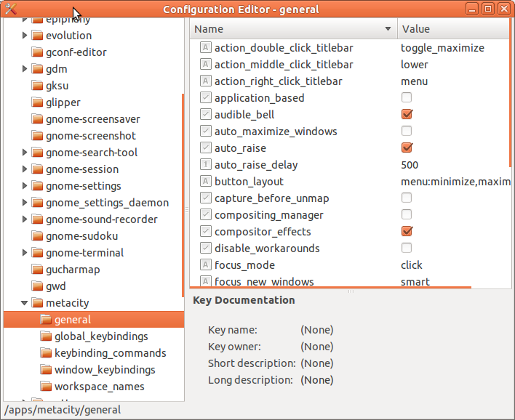Uncheck the compositor_effects checkbox
Screen dimensions: 515x420
point(407,232)
